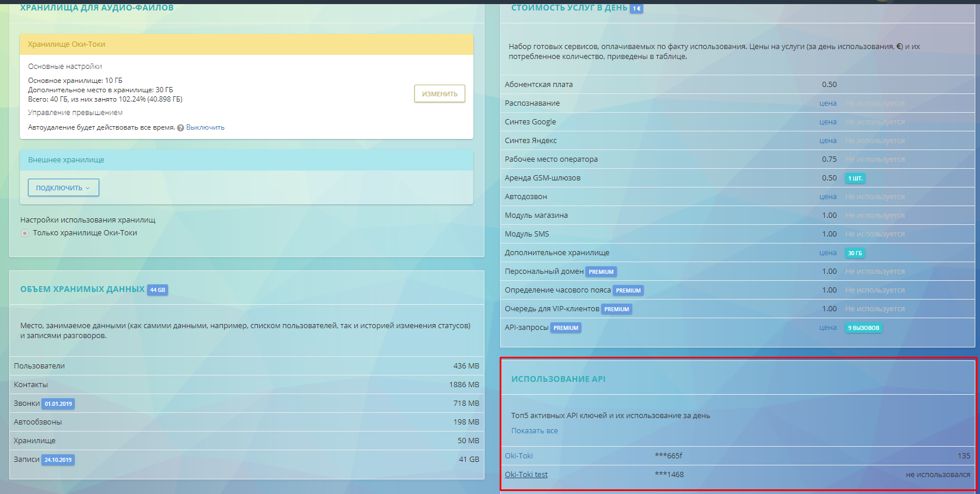Click цена link for Автодозвон
Screen dimensions: 980x494
pos(828,197)
